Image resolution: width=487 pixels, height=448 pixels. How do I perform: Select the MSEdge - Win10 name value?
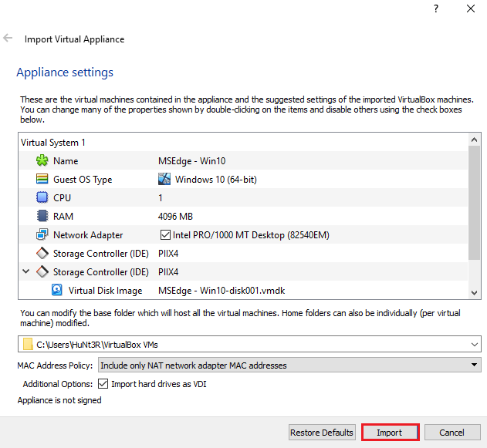tap(192, 160)
